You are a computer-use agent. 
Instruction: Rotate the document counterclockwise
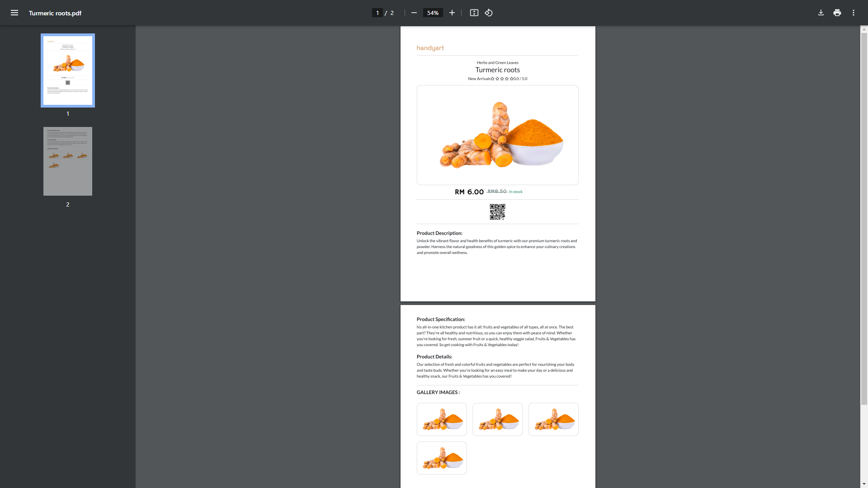(489, 13)
